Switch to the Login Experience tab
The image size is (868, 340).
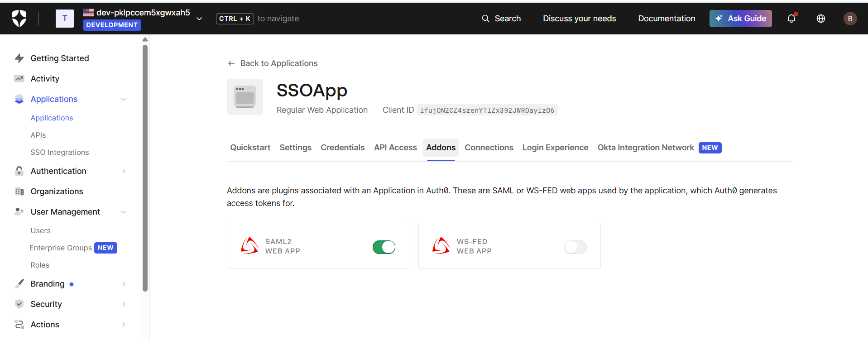556,148
